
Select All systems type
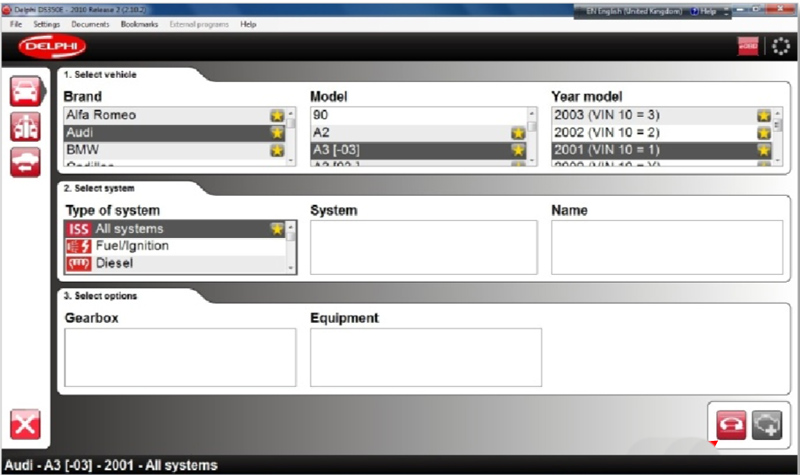[x=175, y=229]
